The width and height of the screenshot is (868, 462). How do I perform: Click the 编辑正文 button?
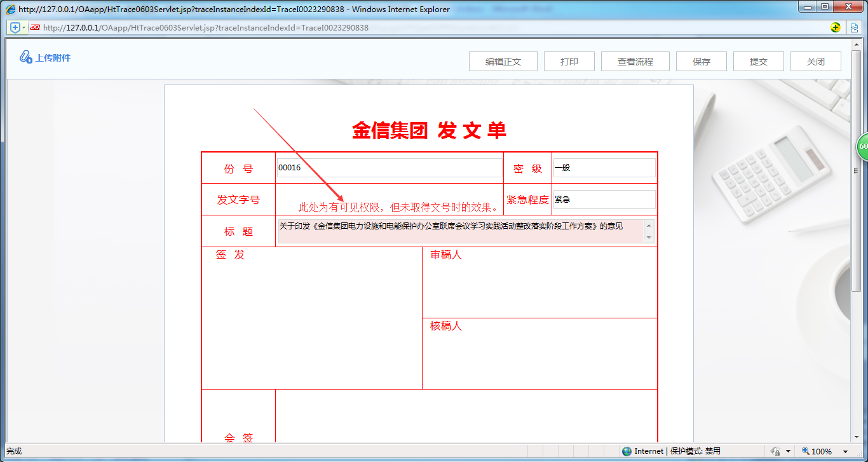pyautogui.click(x=503, y=61)
